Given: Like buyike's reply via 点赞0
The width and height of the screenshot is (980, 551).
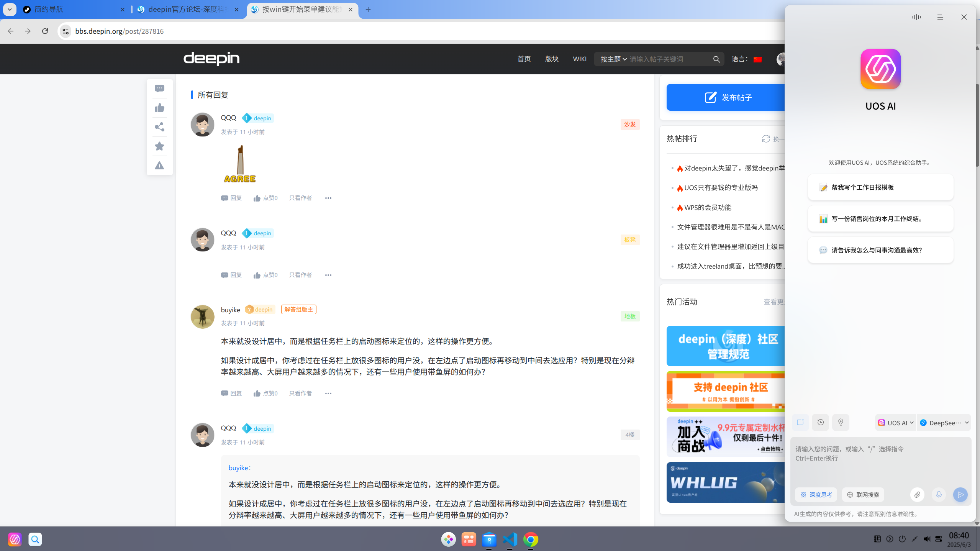Looking at the screenshot, I should click(265, 394).
